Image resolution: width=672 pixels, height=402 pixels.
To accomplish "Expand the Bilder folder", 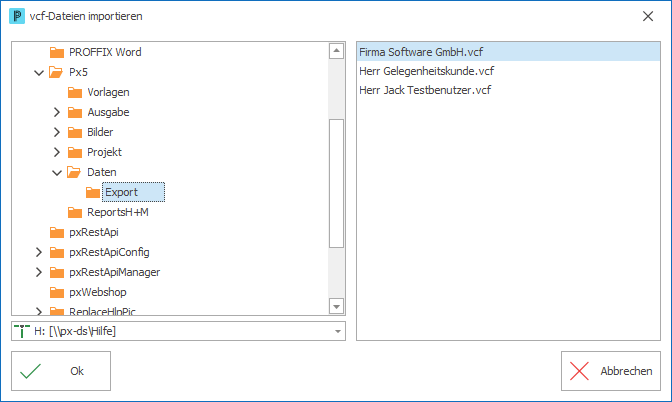I will 57,132.
